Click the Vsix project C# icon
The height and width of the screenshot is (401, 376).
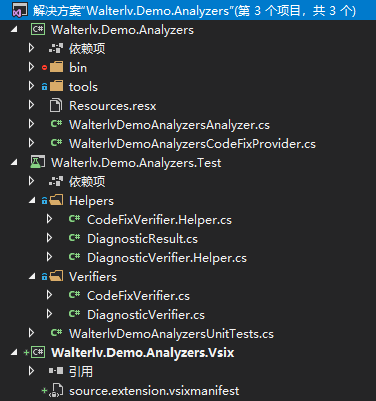(38, 352)
